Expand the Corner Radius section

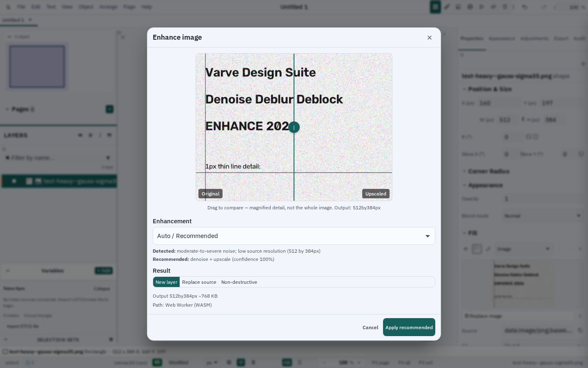(x=464, y=171)
